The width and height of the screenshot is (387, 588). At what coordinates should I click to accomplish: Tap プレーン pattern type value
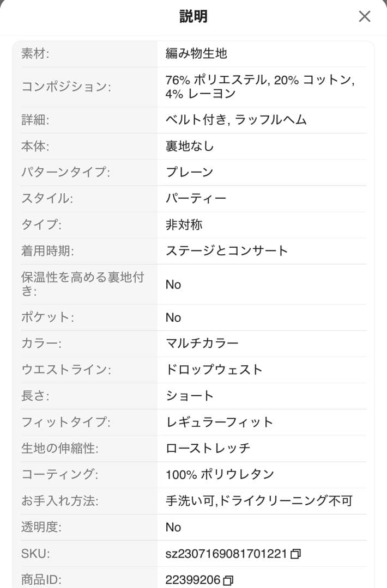[189, 172]
